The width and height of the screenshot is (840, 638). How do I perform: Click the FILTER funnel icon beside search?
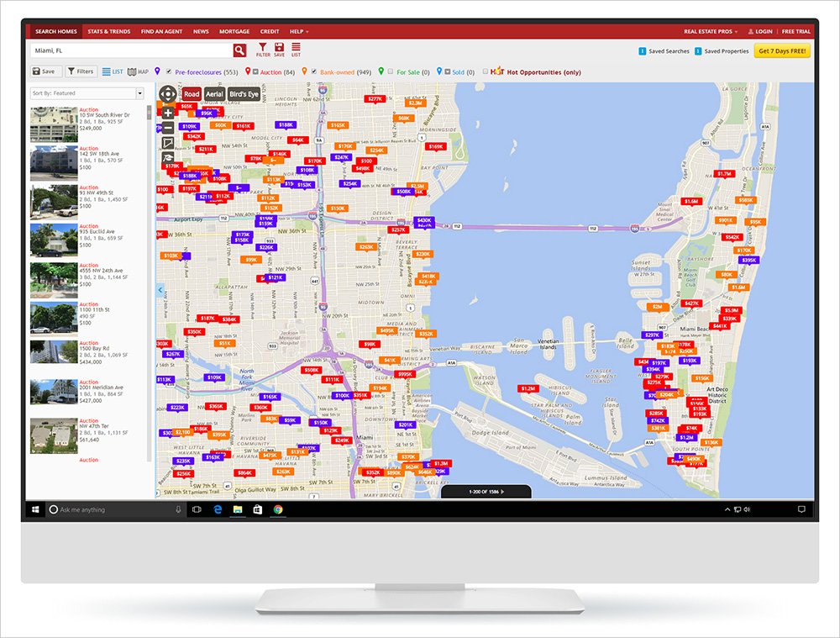(x=263, y=49)
